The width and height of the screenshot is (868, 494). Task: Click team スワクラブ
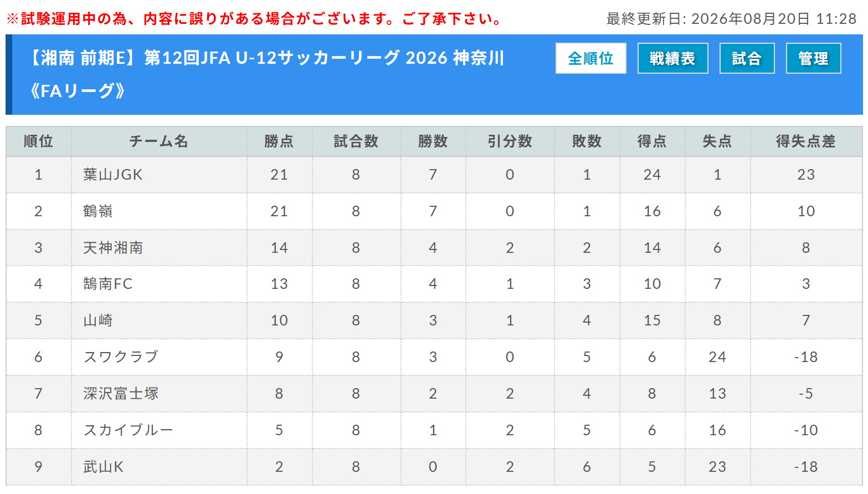pyautogui.click(x=121, y=357)
